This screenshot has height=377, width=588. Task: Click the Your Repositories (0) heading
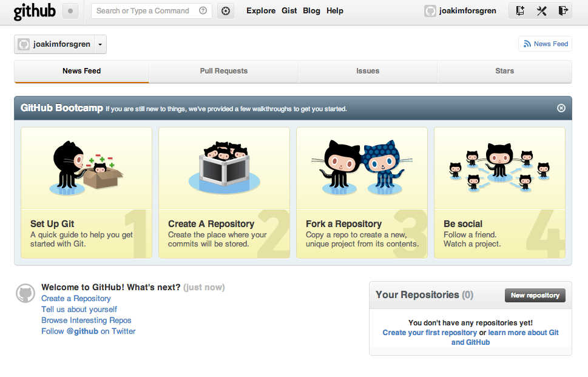click(x=425, y=295)
